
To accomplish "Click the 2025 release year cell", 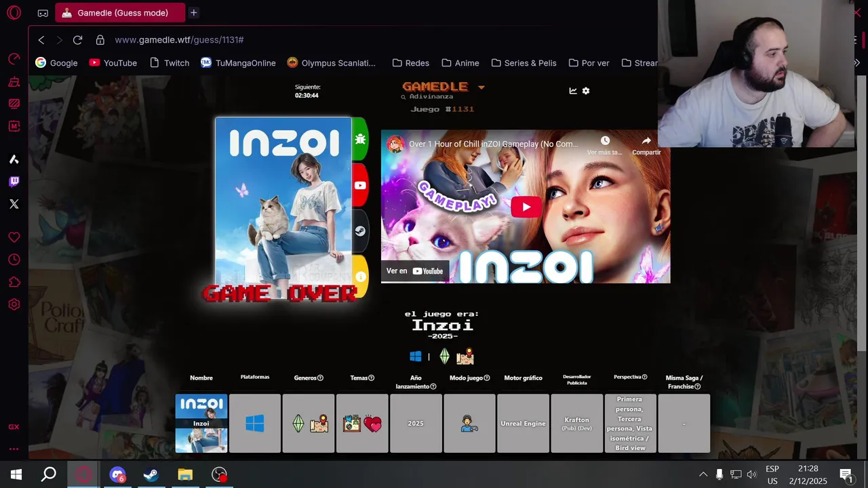I will tap(416, 424).
